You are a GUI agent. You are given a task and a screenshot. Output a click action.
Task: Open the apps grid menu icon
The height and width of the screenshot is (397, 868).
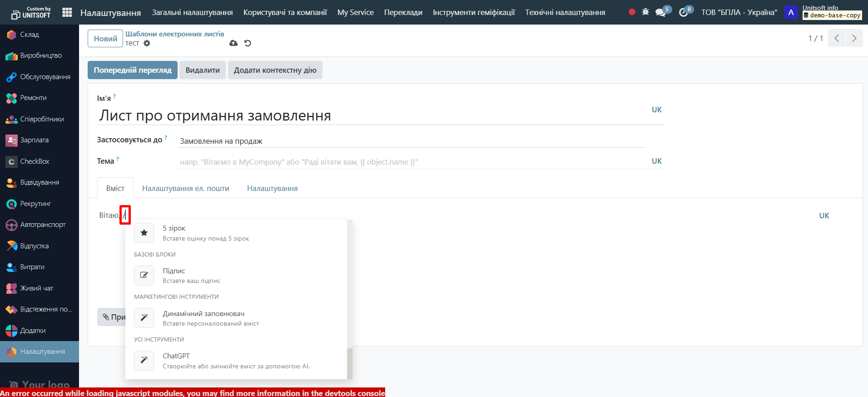(67, 12)
